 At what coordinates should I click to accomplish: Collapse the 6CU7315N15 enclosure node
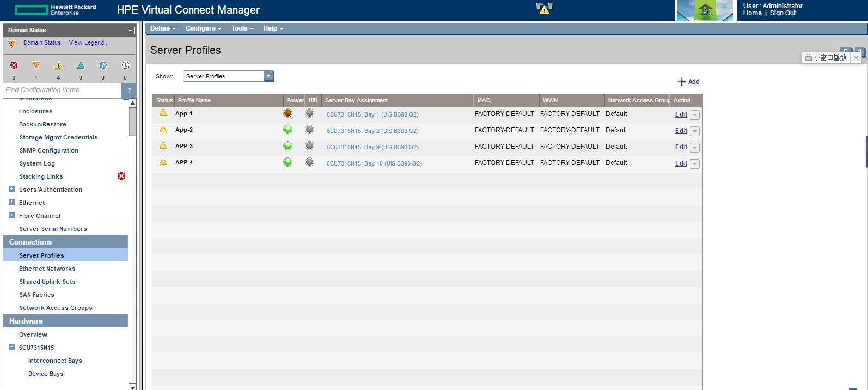click(x=12, y=347)
